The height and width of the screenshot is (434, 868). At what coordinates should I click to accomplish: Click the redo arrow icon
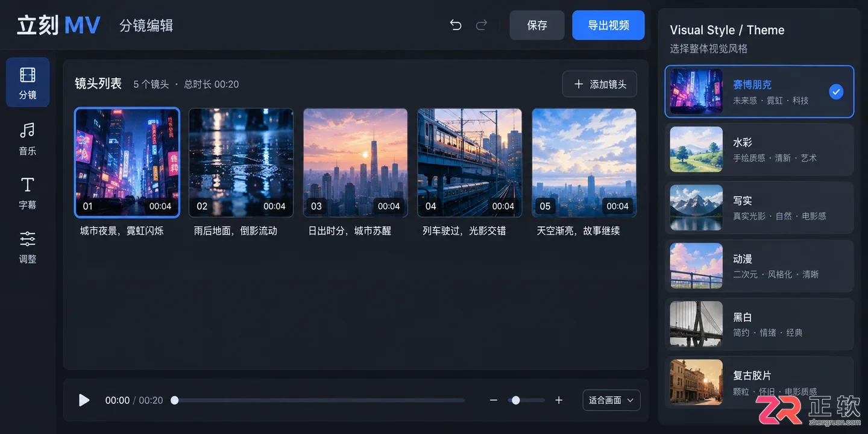(482, 25)
